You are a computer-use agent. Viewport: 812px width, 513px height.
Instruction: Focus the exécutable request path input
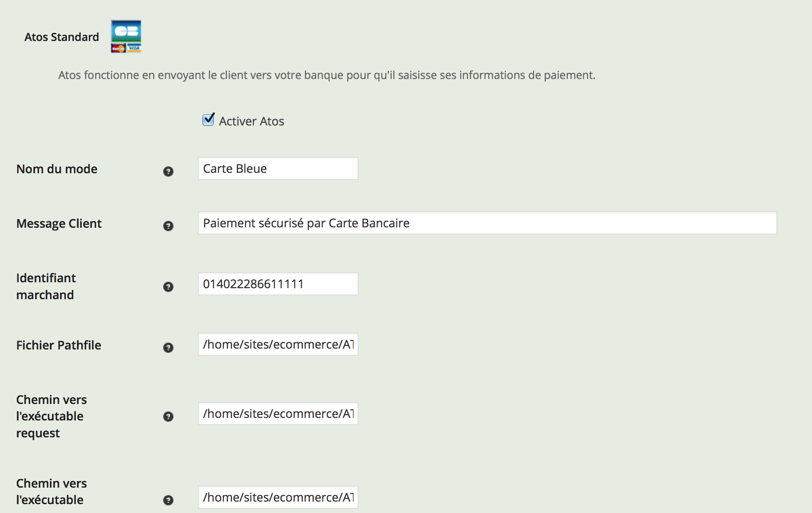(278, 414)
